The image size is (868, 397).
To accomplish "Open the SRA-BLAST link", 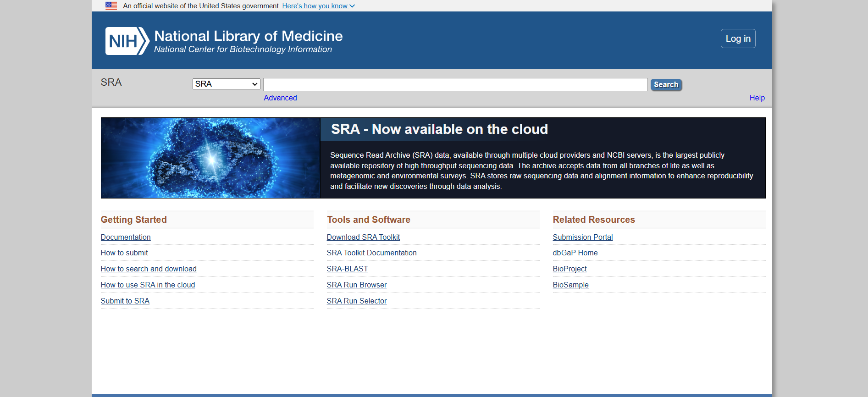I will 348,269.
